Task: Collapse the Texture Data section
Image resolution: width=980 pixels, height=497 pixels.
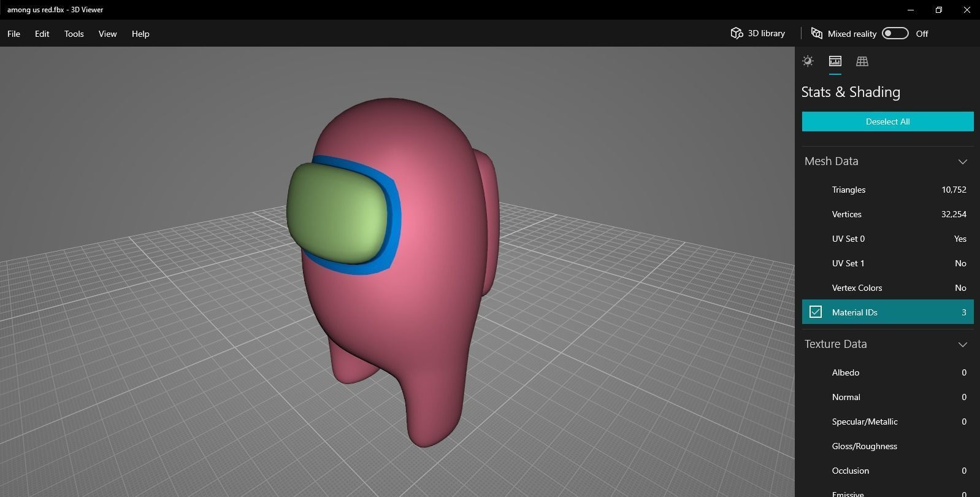Action: (x=962, y=344)
